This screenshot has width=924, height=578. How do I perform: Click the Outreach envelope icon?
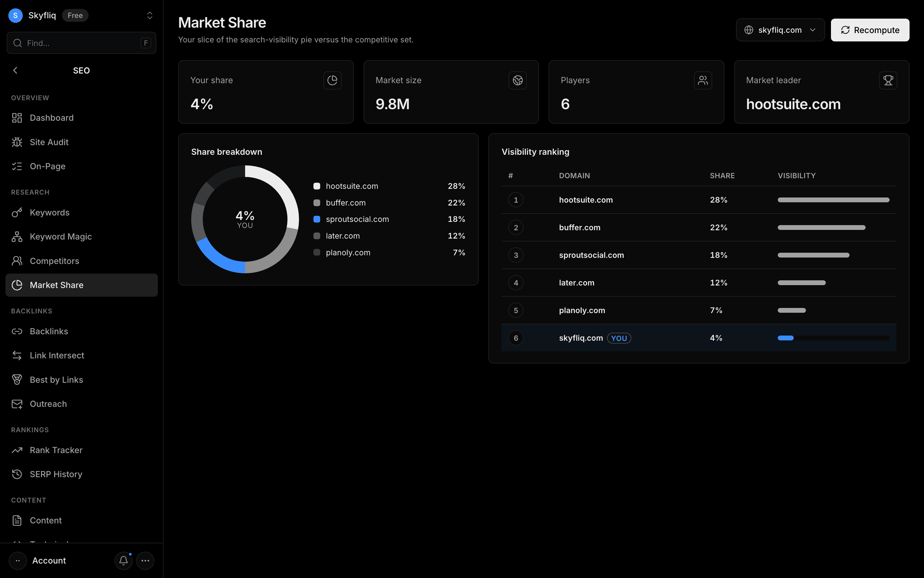pyautogui.click(x=17, y=404)
